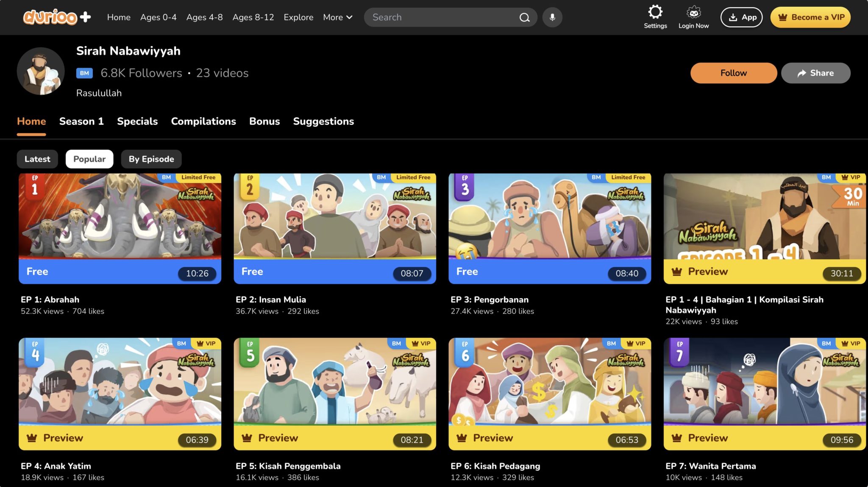The image size is (868, 487).
Task: Switch to the Season 1 tab
Action: (x=81, y=121)
